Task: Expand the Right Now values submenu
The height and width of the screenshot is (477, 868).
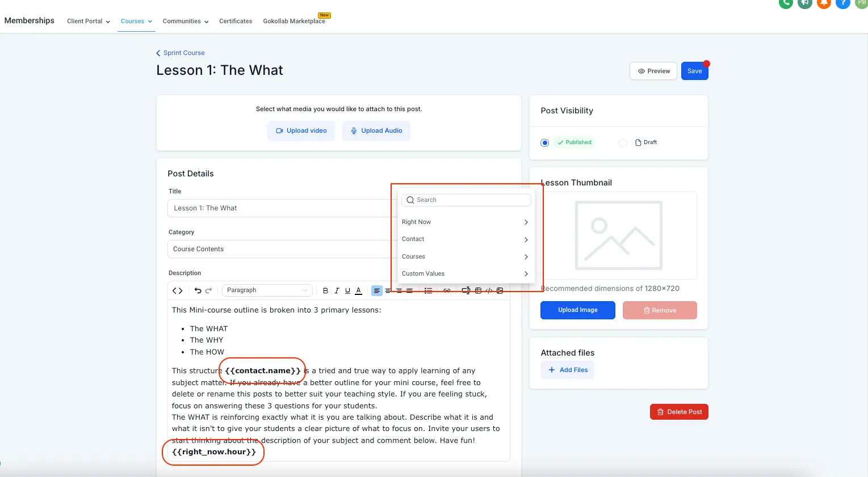Action: click(466, 222)
